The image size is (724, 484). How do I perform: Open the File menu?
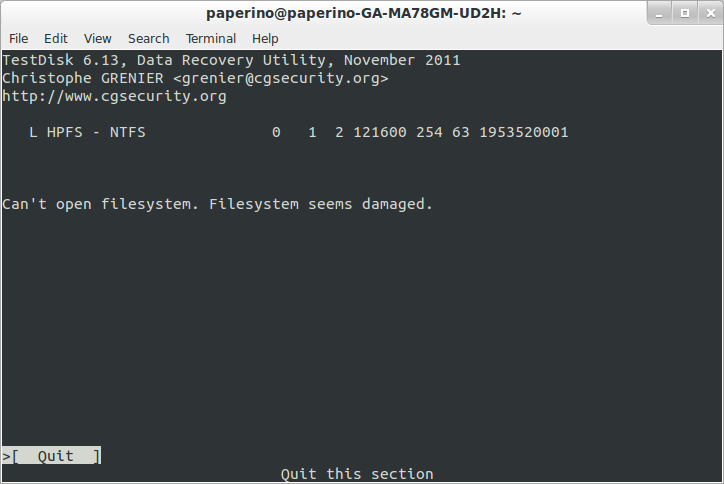[18, 38]
